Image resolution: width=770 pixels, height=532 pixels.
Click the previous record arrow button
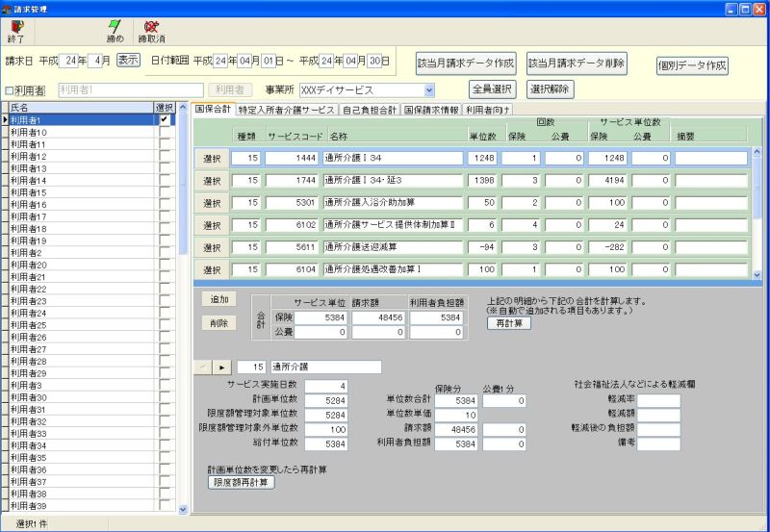click(203, 367)
